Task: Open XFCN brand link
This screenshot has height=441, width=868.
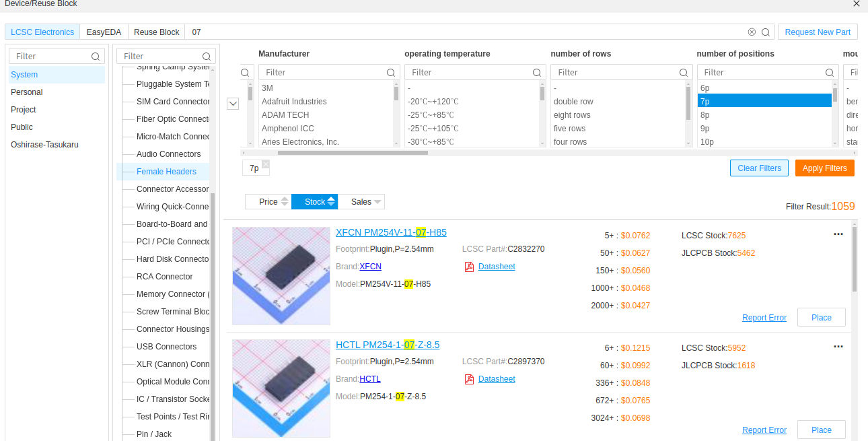Action: [x=370, y=267]
